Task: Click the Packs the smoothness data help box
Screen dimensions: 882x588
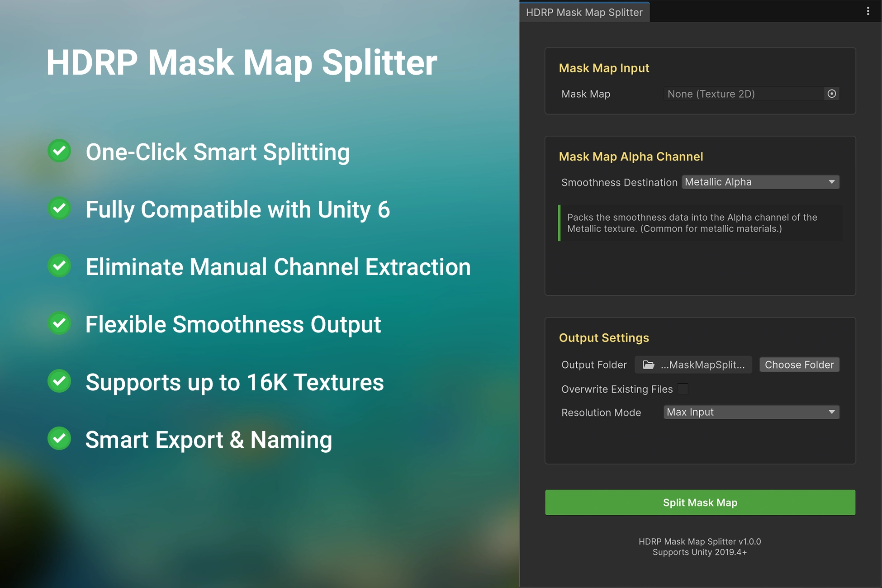Action: point(700,223)
